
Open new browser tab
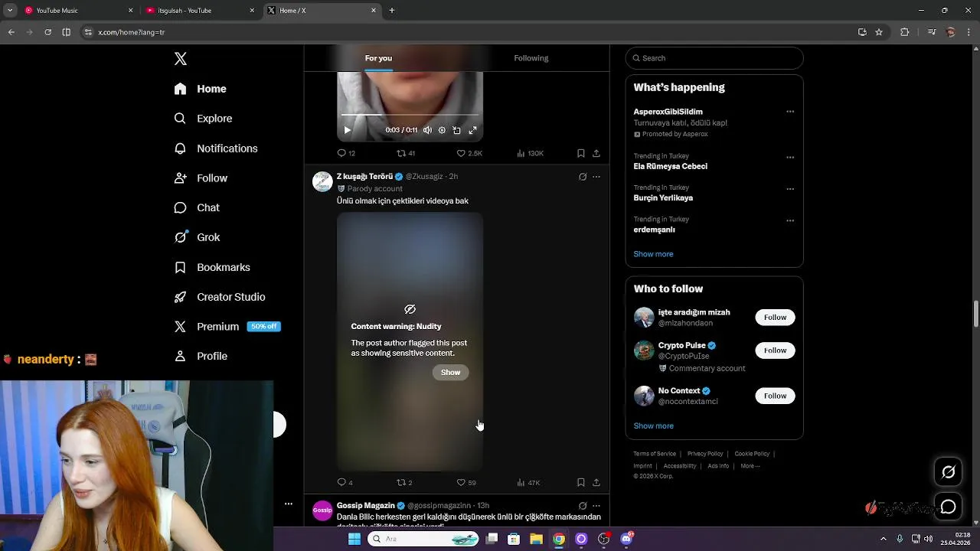[392, 11]
